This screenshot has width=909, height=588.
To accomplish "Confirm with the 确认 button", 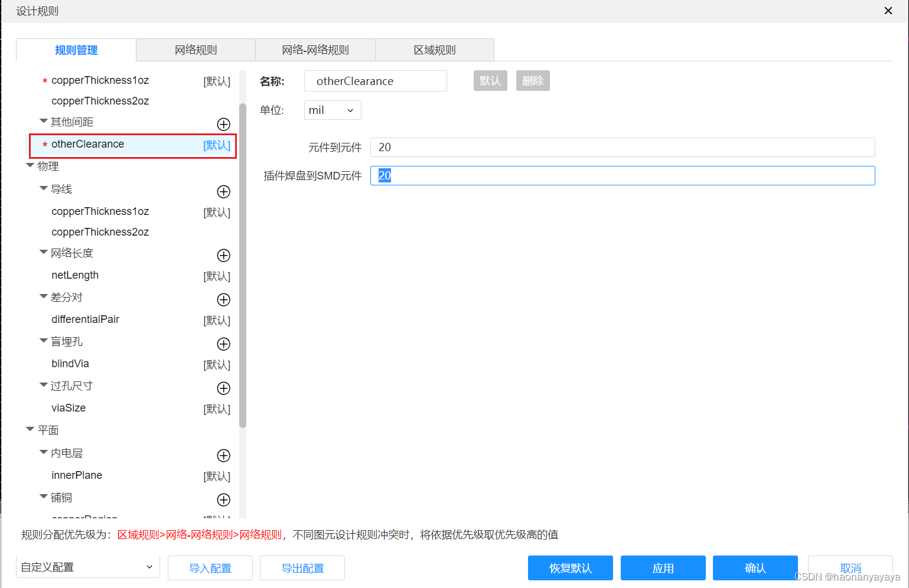I will (x=755, y=568).
